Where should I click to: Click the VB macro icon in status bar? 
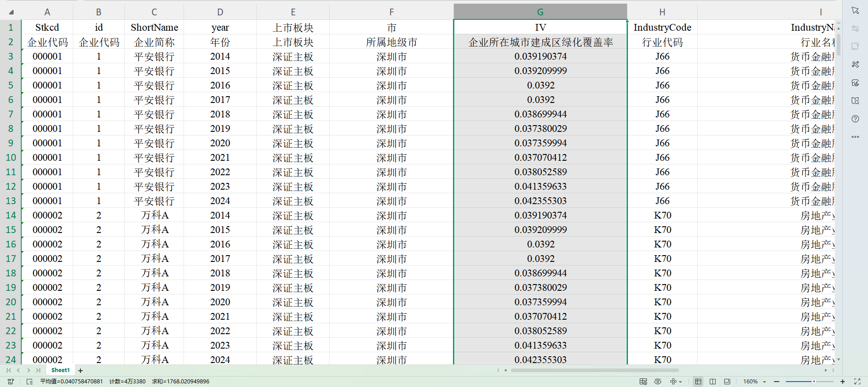pos(11,382)
